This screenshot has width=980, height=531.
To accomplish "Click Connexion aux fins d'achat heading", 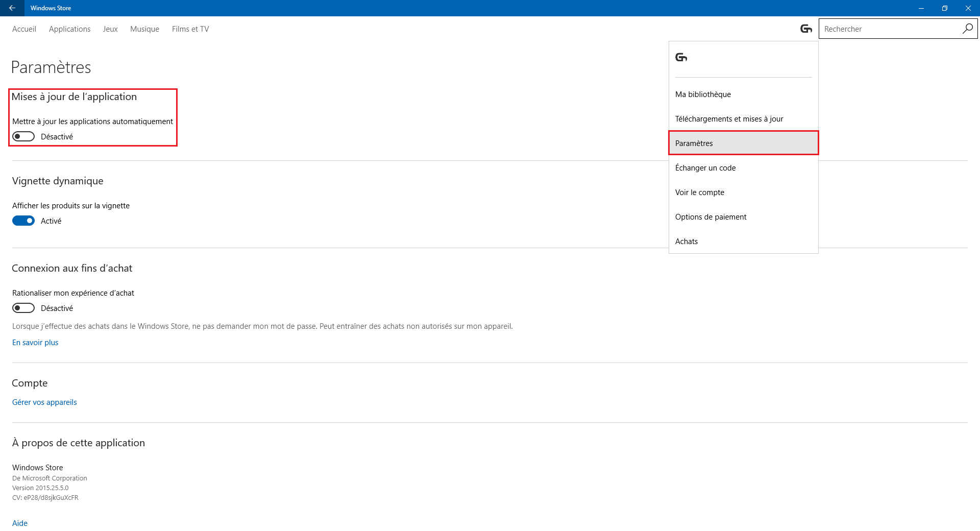I will coord(72,269).
